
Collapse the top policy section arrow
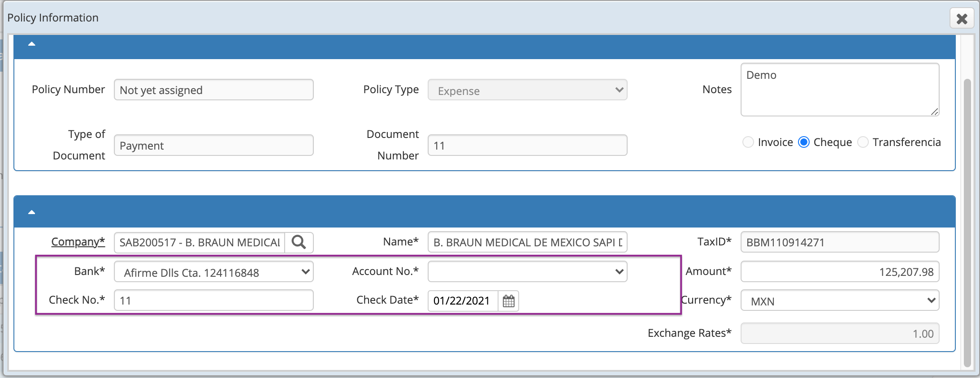click(32, 44)
